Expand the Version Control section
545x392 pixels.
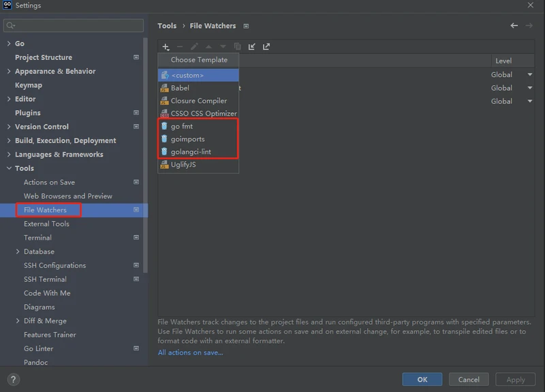point(9,127)
